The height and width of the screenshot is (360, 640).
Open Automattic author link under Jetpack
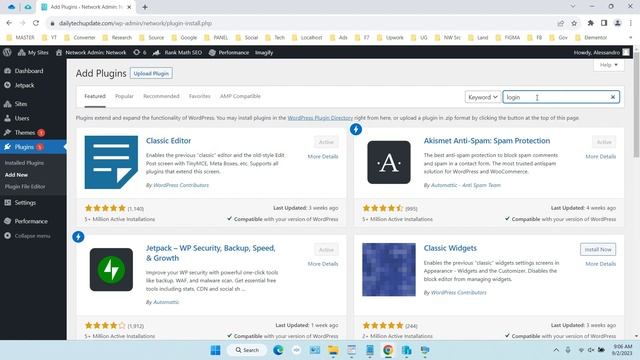coord(166,302)
